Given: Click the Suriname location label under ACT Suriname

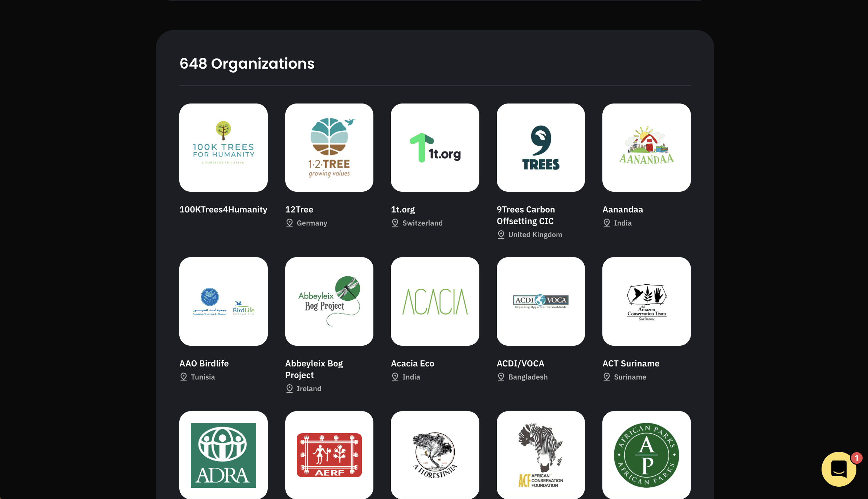Looking at the screenshot, I should tap(630, 377).
